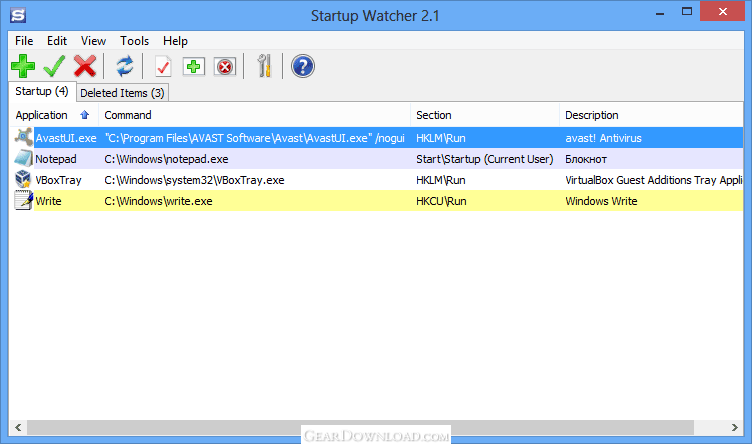The width and height of the screenshot is (752, 444).
Task: Open the File menu
Action: (x=24, y=41)
